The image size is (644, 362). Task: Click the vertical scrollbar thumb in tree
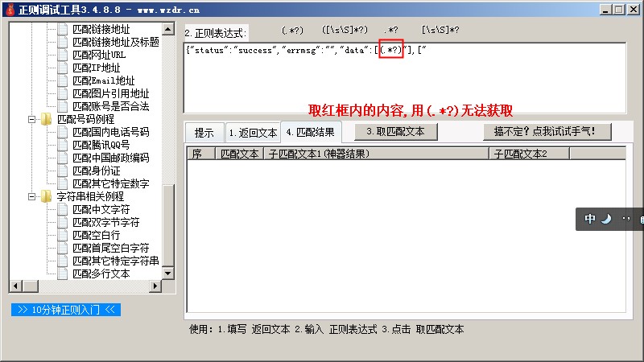pyautogui.click(x=168, y=226)
